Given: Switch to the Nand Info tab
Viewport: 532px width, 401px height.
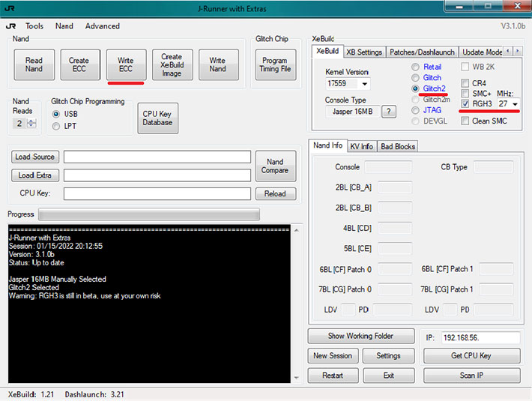Looking at the screenshot, I should coord(327,145).
